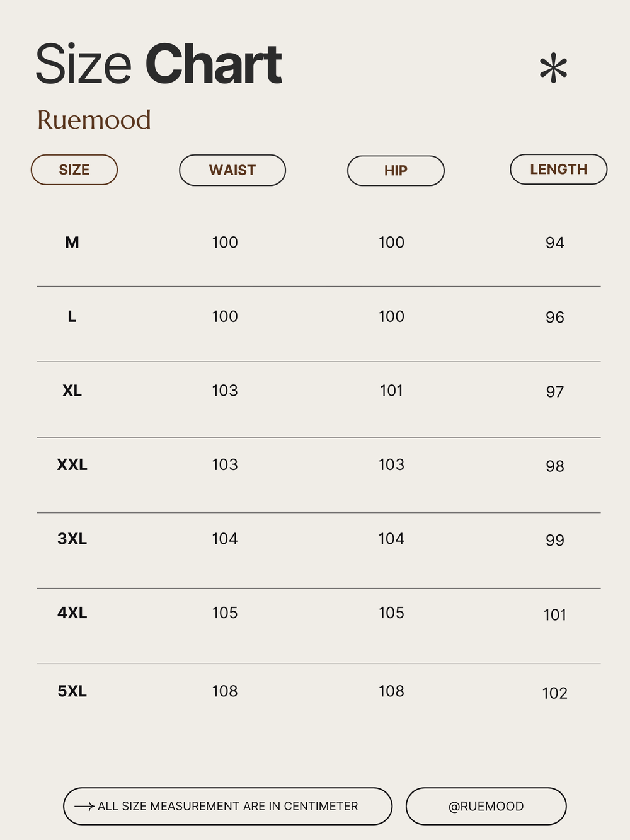Select the 3XL size row label
The width and height of the screenshot is (630, 840).
click(x=72, y=539)
